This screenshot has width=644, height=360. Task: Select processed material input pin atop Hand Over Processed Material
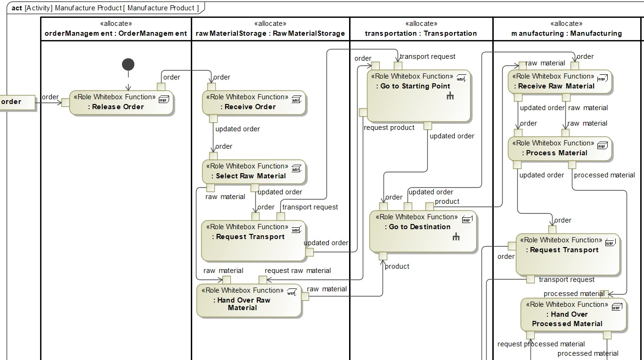click(x=605, y=294)
